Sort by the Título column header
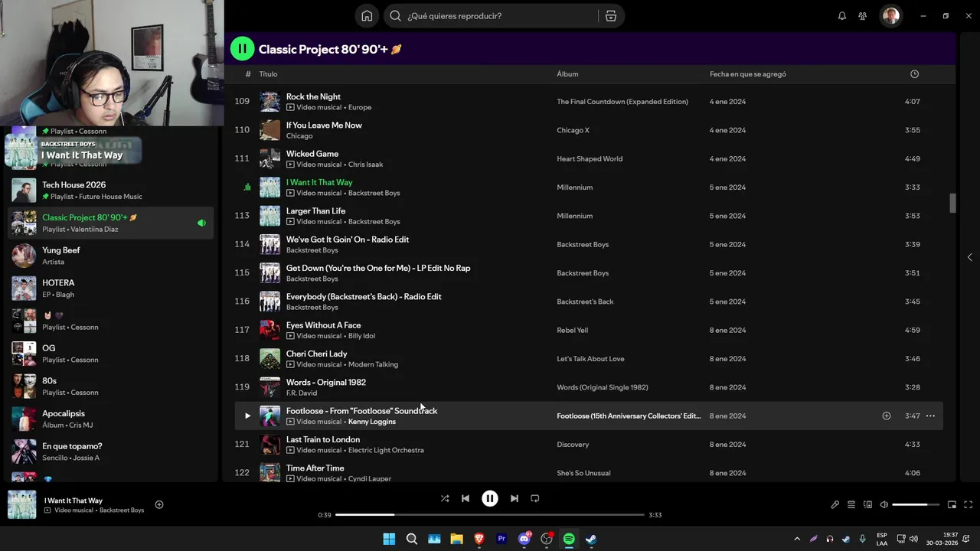Viewport: 980px width, 551px height. (268, 74)
